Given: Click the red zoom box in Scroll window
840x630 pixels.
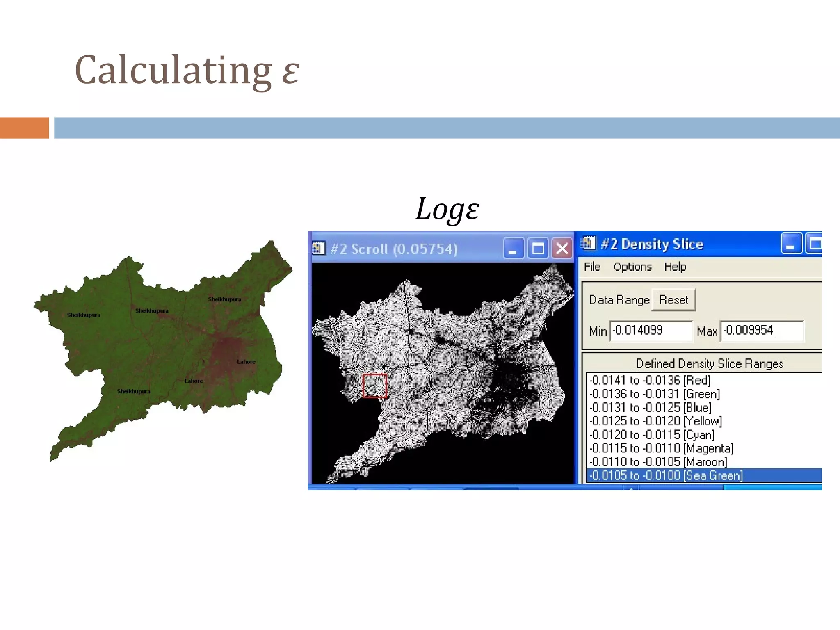Looking at the screenshot, I should click(x=374, y=386).
